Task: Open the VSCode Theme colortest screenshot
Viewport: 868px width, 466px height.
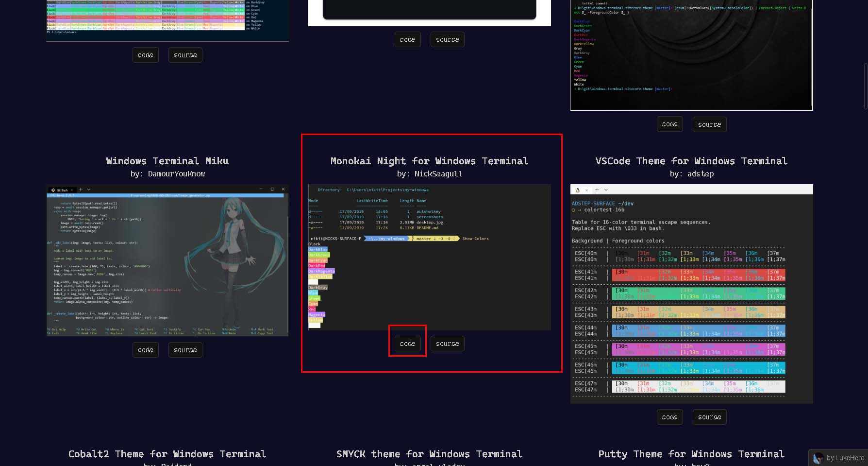Action: pos(692,293)
